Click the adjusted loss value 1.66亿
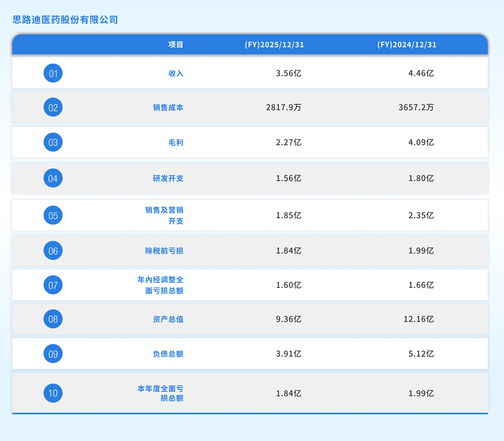The image size is (504, 441). click(x=421, y=285)
